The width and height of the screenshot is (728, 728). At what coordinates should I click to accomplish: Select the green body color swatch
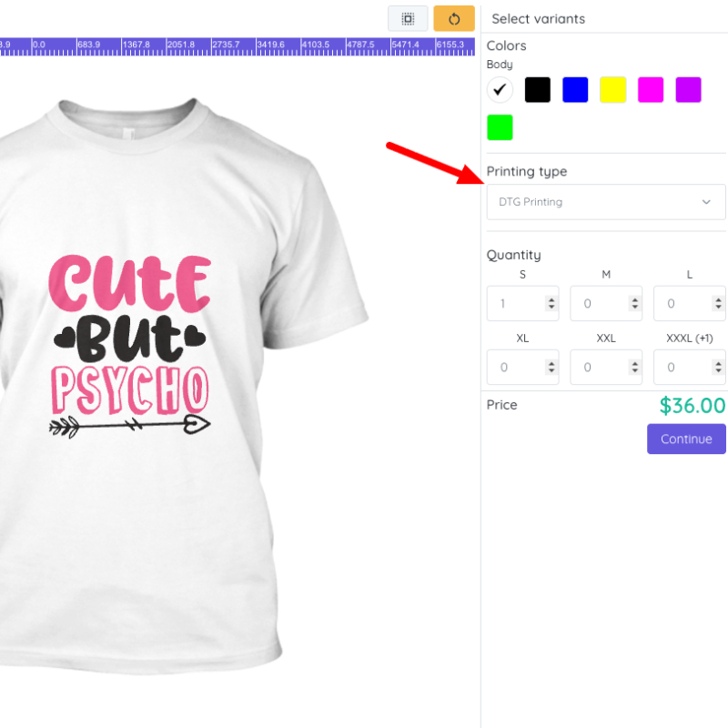pos(500,127)
